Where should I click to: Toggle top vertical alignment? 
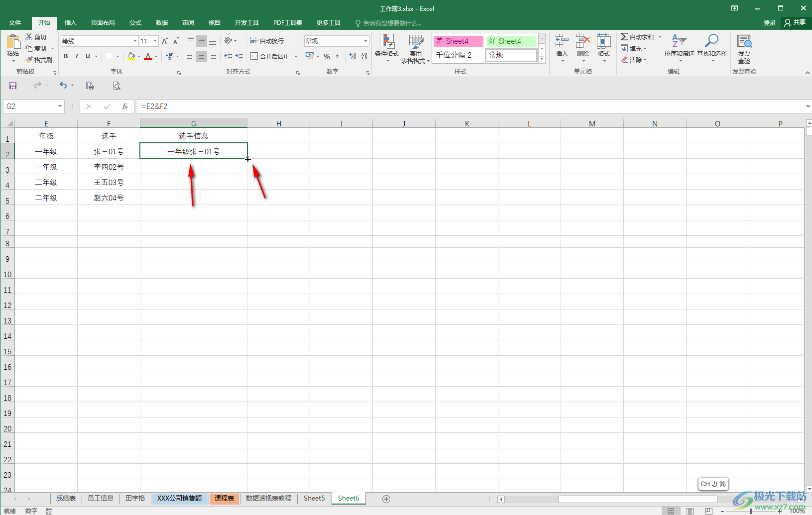(x=191, y=41)
